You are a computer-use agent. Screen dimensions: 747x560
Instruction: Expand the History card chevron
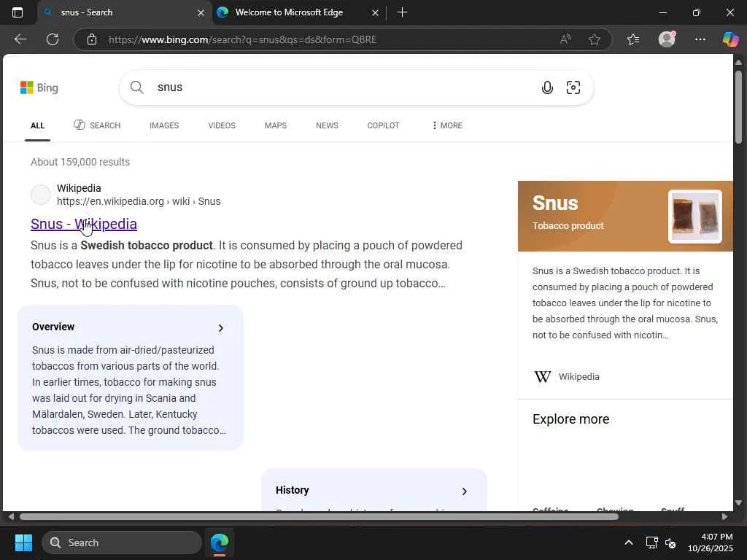tap(465, 491)
